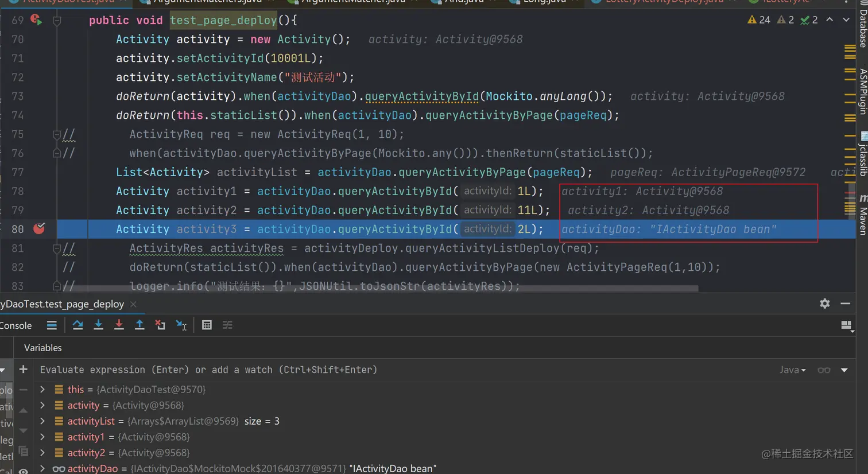Toggle the comment fold marker at line 75
This screenshot has height=474, width=868.
click(57, 134)
